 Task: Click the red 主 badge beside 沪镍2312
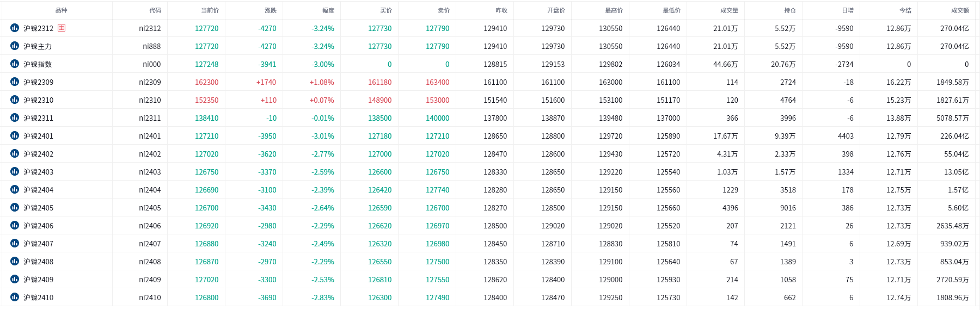[x=62, y=28]
